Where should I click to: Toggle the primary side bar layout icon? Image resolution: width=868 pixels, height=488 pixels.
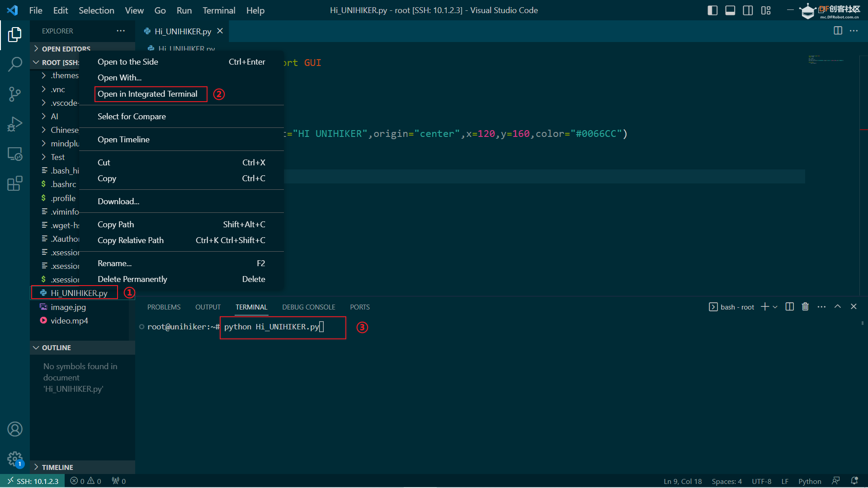[x=712, y=10]
